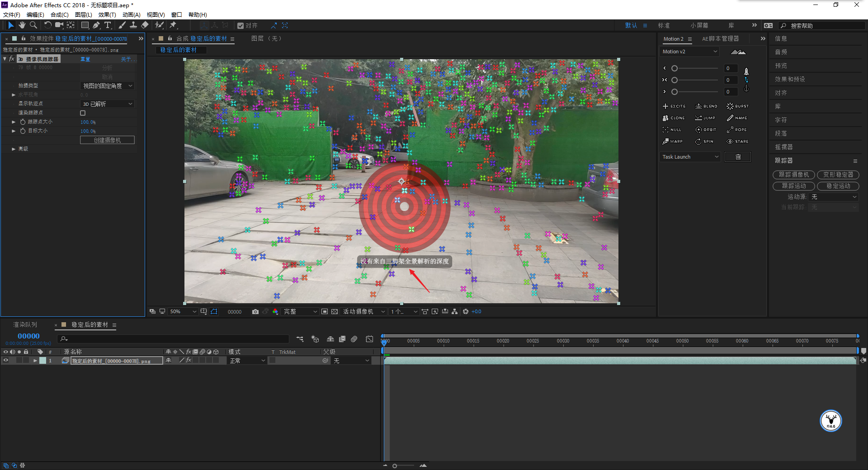Open the Task Launch dropdown
The height and width of the screenshot is (470, 868).
690,157
